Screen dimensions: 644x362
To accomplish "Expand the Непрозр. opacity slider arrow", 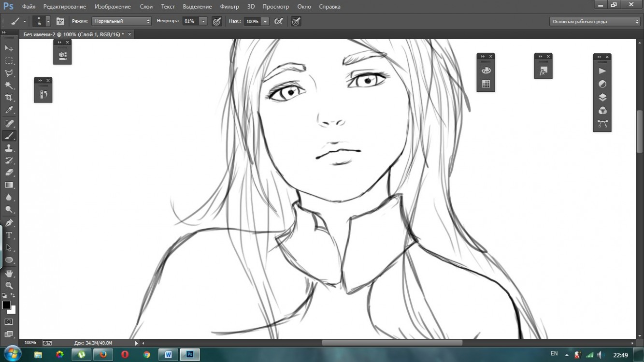I will [203, 21].
